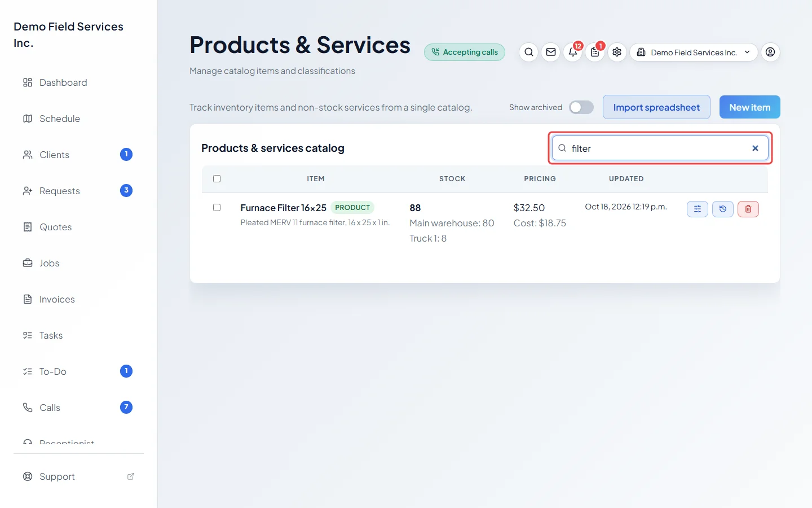Clear the catalog search with the X icon
This screenshot has width=812, height=508.
tap(755, 148)
